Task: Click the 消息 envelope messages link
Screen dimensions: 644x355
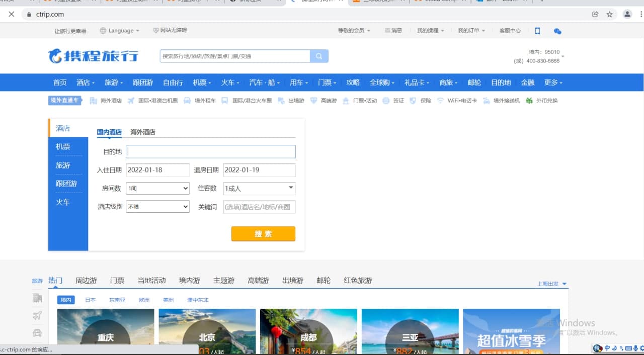Action: point(393,31)
